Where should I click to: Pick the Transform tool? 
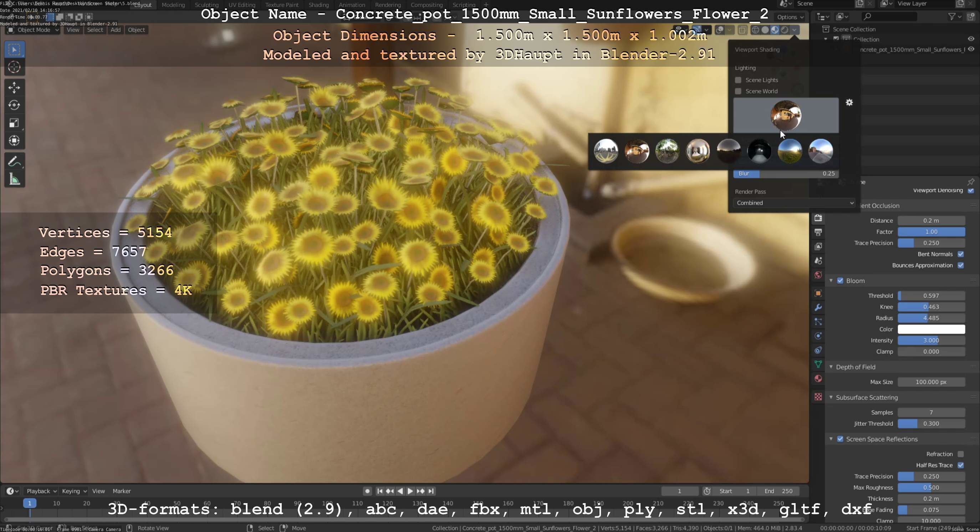click(15, 140)
